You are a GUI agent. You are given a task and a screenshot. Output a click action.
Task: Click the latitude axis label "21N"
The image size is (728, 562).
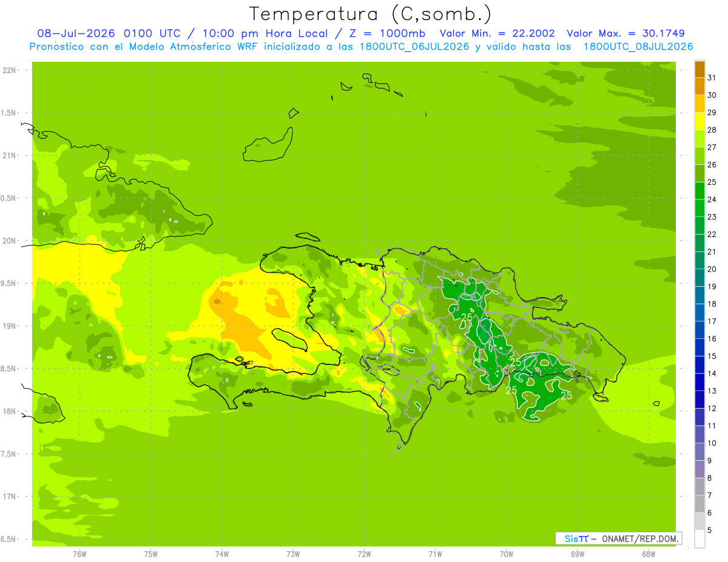click(9, 156)
